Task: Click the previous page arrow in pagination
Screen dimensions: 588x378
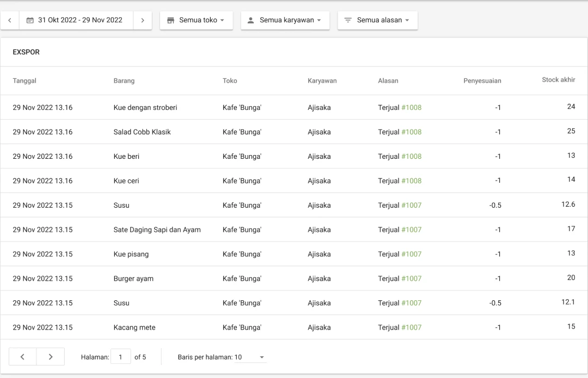Action: point(22,356)
